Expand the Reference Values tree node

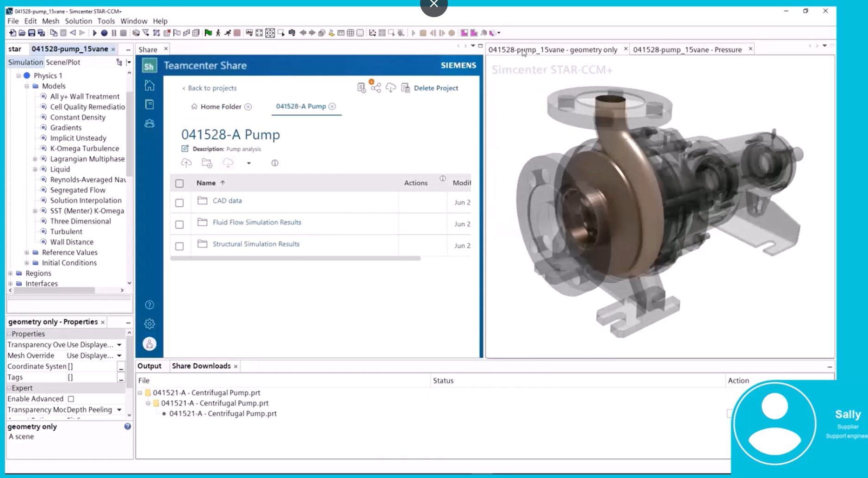(26, 253)
